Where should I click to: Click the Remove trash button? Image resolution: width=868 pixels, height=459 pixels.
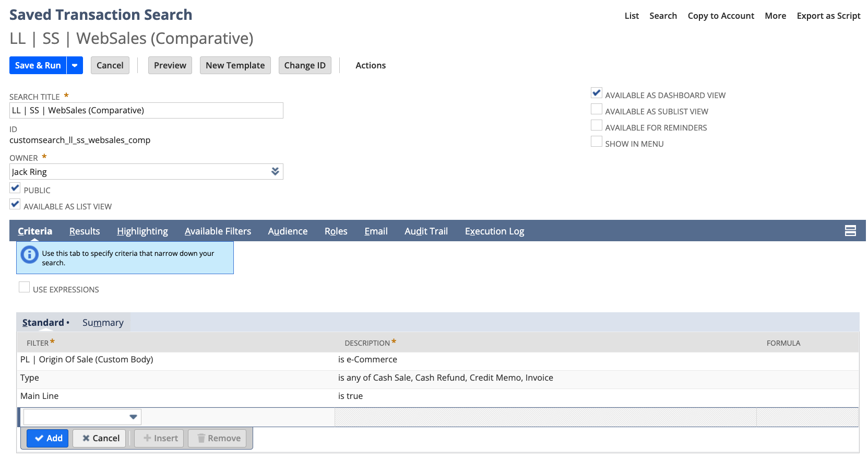click(219, 438)
